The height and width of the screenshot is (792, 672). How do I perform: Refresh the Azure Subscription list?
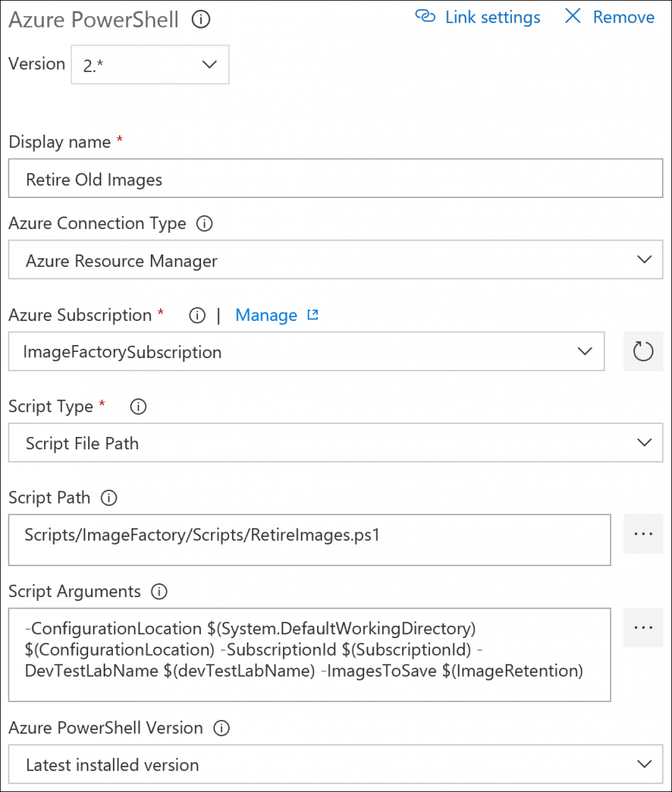(643, 352)
